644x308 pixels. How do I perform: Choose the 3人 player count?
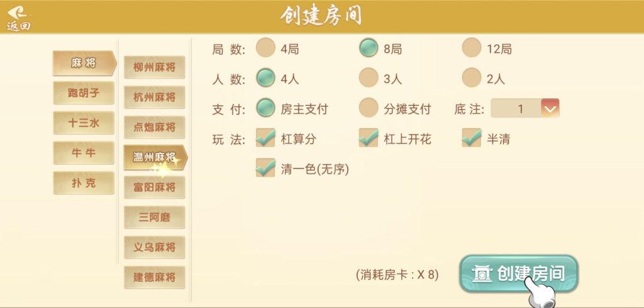pyautogui.click(x=369, y=78)
